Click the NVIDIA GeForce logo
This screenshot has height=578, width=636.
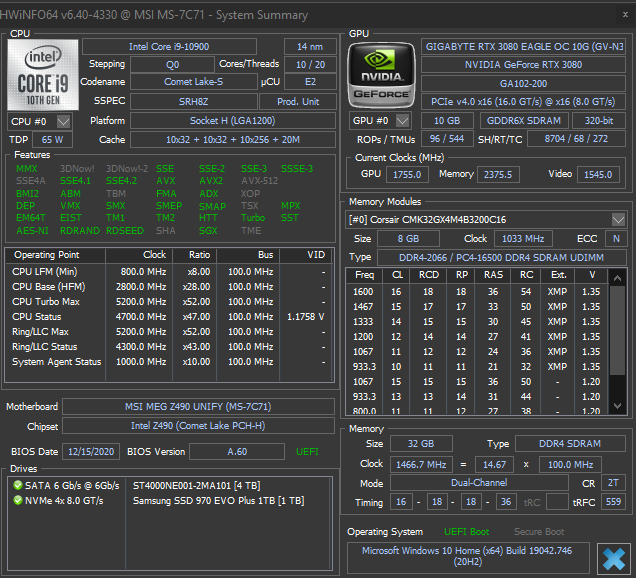(382, 75)
